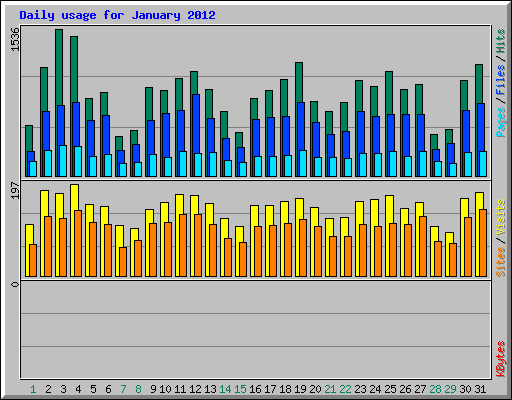Click day 28 on the x-axis
The width and height of the screenshot is (512, 400).
(x=435, y=389)
